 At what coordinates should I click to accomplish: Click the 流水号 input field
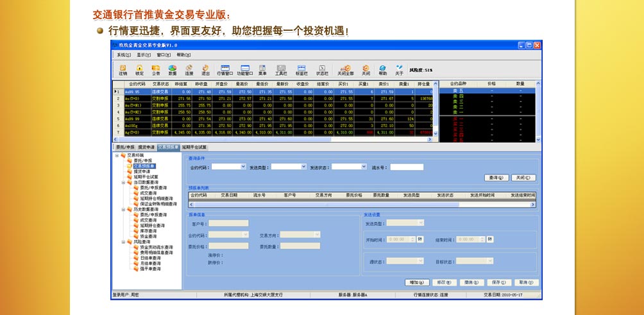(x=407, y=167)
